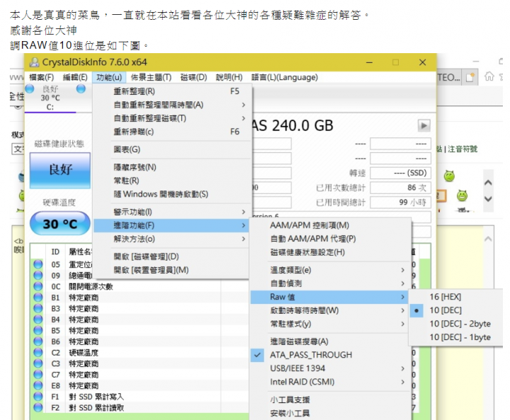
Task: Expand 自動重新整理間隔時間(A) submenu
Action: pyautogui.click(x=172, y=105)
